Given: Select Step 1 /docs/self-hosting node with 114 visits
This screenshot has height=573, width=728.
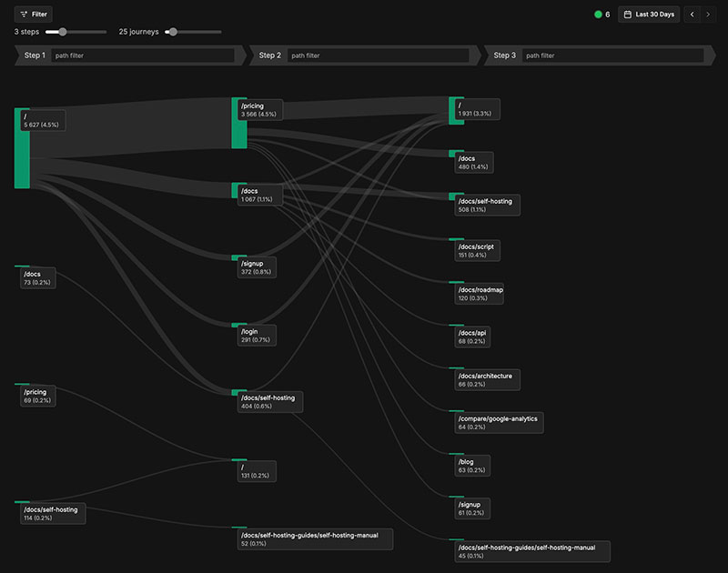Looking at the screenshot, I should point(53,514).
